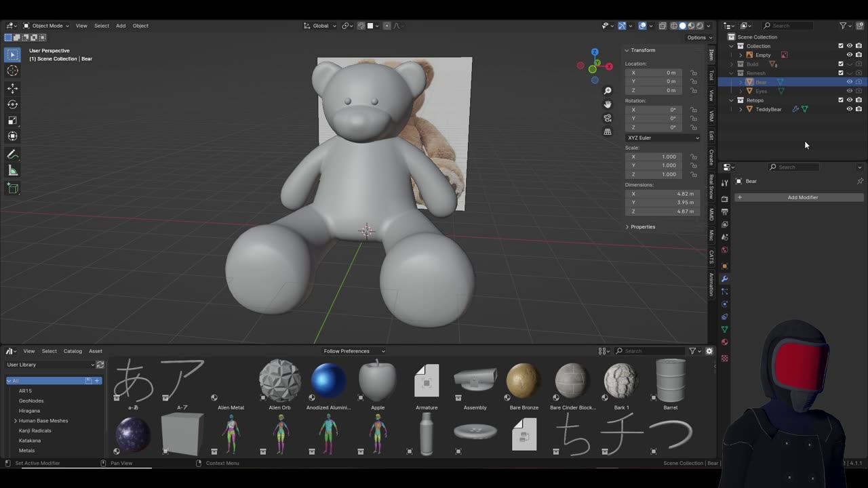Screen dimensions: 868x488
Task: Expand the TeddyBear object in the outliner
Action: tap(741, 109)
